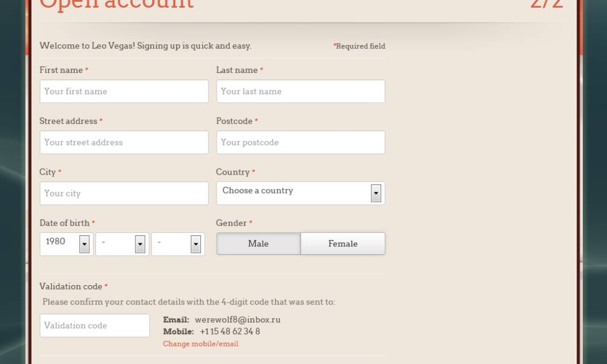
Task: Click the email address werewolf8@inbox.ru
Action: click(237, 320)
